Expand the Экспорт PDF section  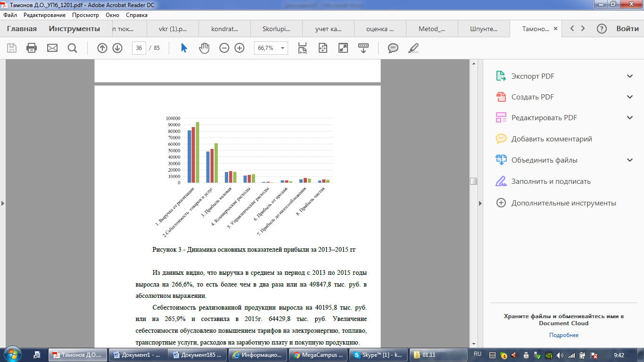click(630, 76)
